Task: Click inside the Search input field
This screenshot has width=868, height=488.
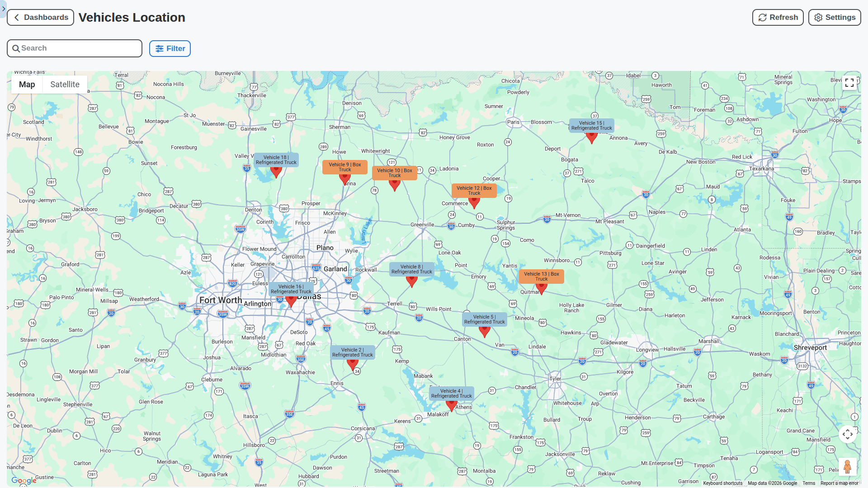Action: 75,48
